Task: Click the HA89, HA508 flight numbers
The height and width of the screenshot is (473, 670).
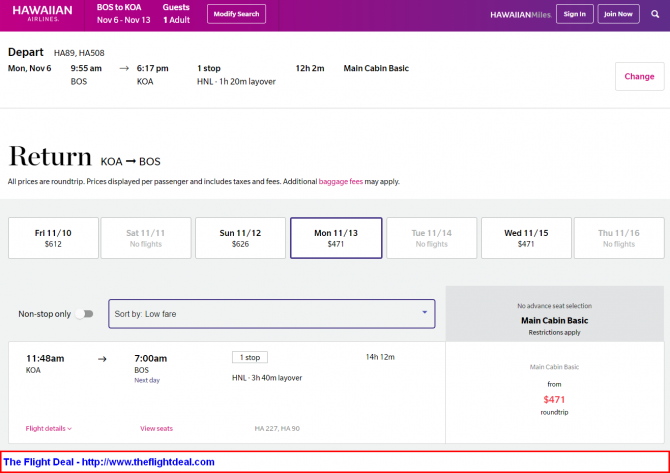Action: click(x=79, y=53)
